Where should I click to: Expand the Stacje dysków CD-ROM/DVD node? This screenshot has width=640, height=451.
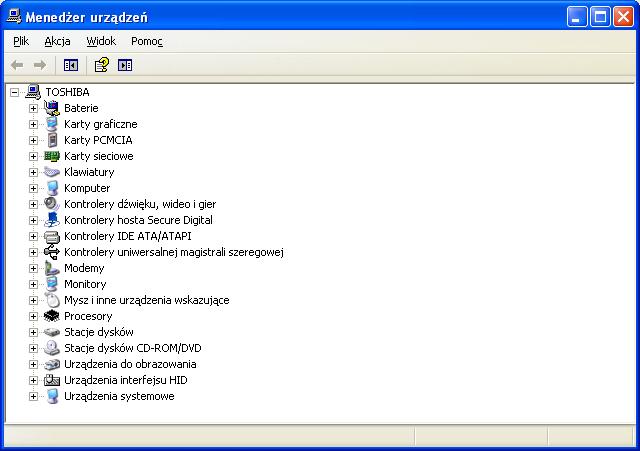[x=33, y=348]
